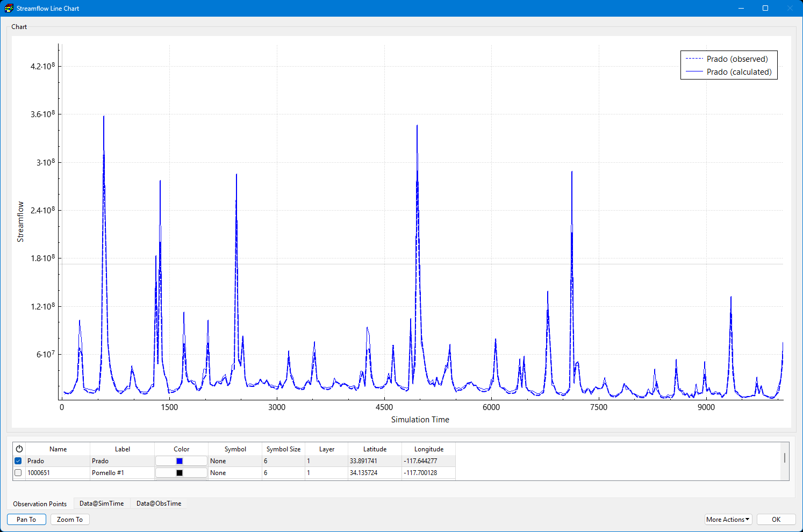This screenshot has width=803, height=532.
Task: Click the power icon in table header
Action: 19,449
